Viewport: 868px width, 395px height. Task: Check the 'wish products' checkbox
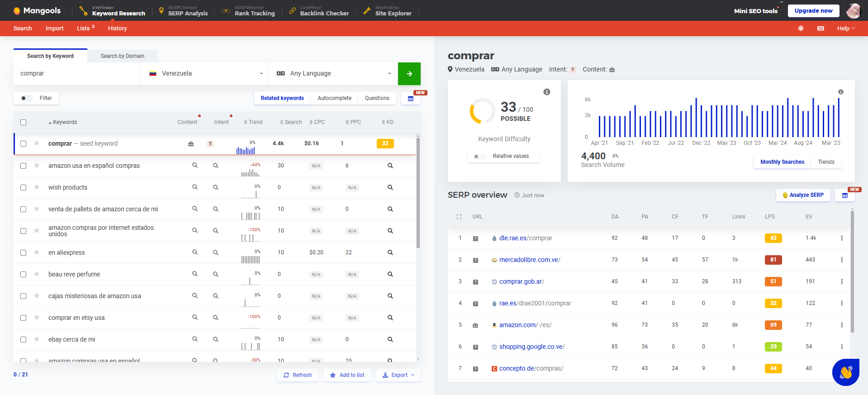click(24, 187)
